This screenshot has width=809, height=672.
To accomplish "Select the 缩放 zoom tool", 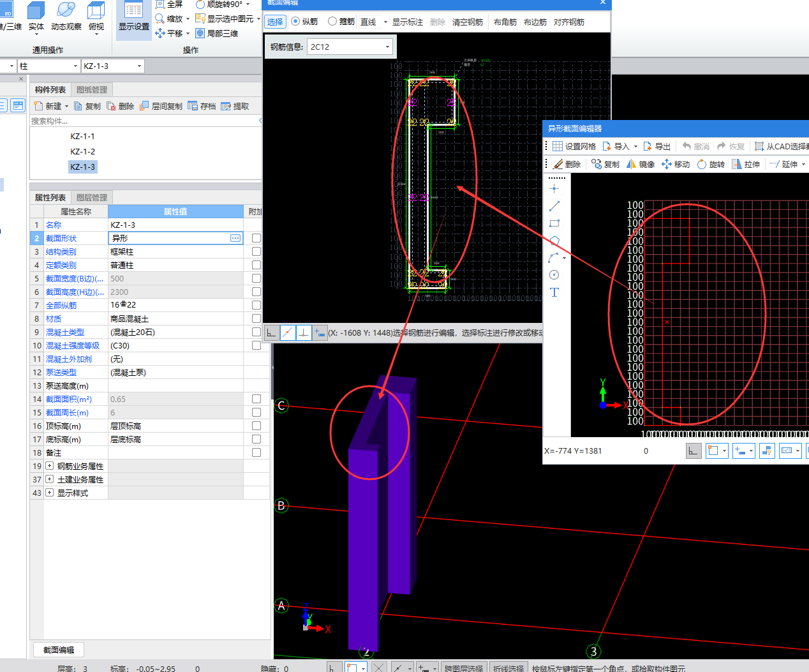I will coord(169,19).
